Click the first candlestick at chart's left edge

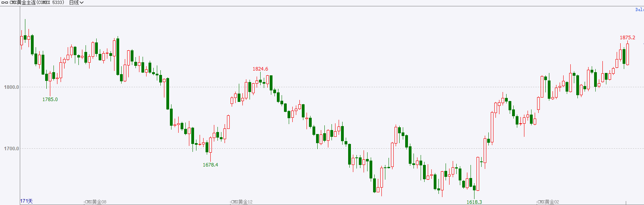click(22, 40)
